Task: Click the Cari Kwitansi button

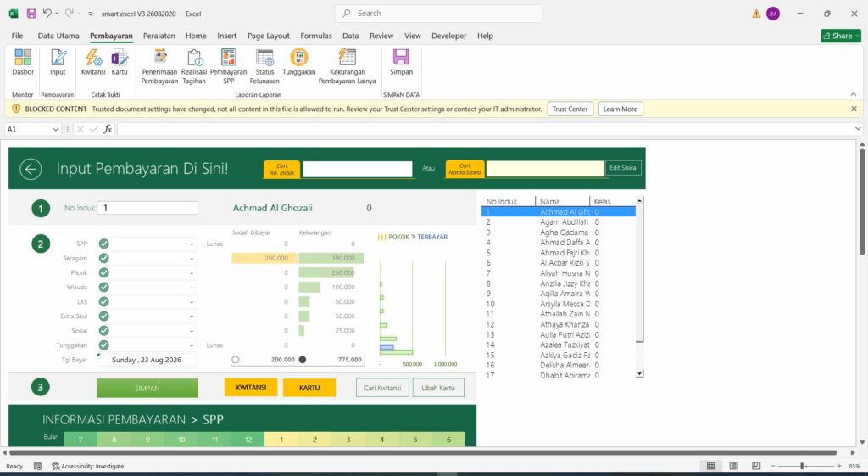Action: pos(382,388)
